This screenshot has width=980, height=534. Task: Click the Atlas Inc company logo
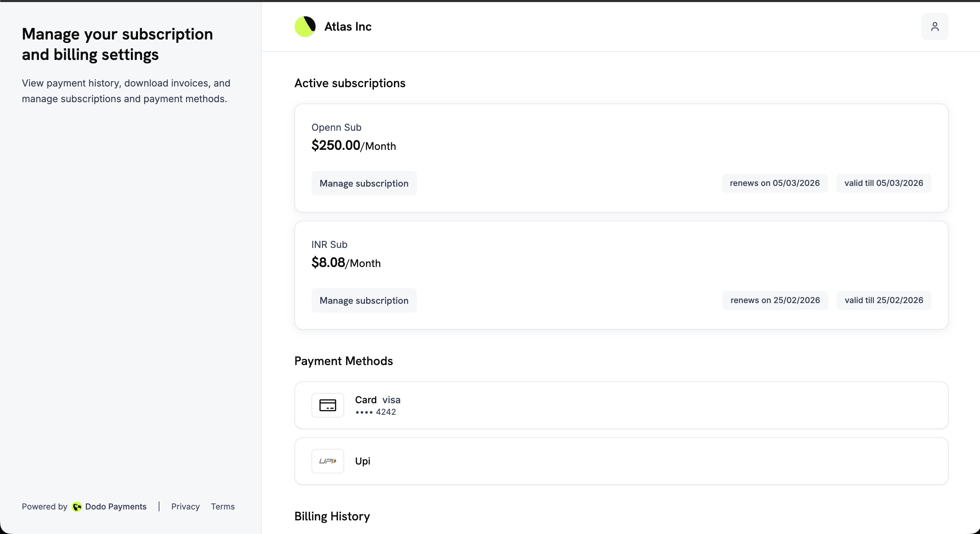(x=305, y=26)
